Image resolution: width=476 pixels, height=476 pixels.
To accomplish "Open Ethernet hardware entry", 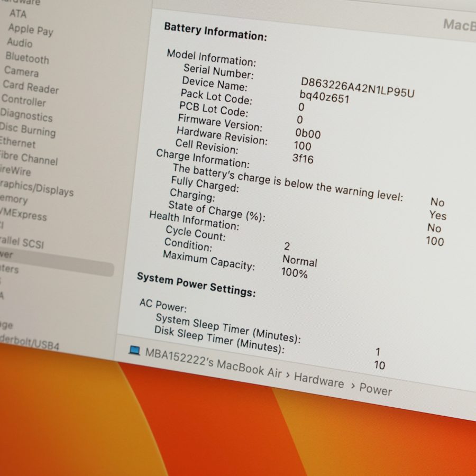I will (17, 142).
